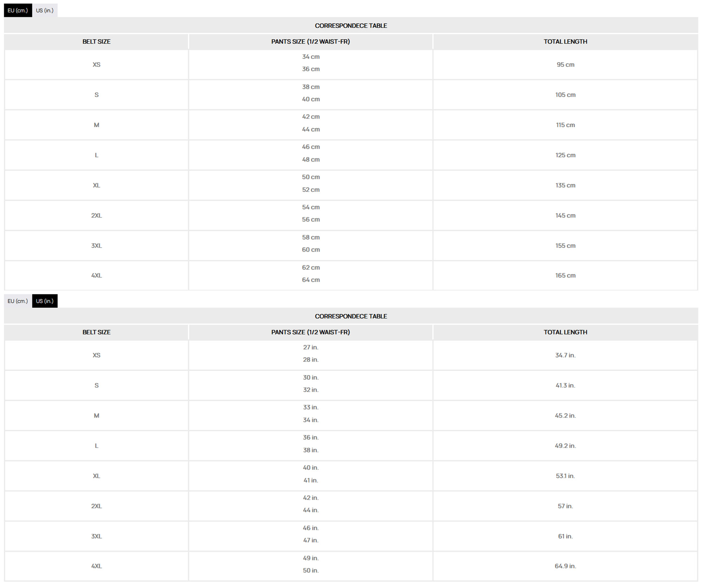Screen dimensions: 703x588
Task: Click the 34.7 in. total length cell
Action: (565, 355)
